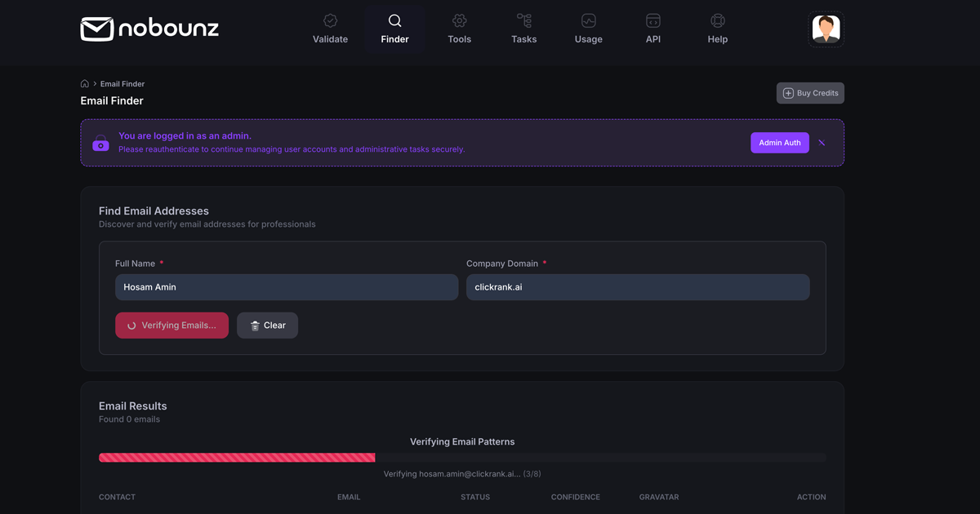Click the trash icon on the Clear button
This screenshot has height=514, width=980.
click(x=254, y=325)
